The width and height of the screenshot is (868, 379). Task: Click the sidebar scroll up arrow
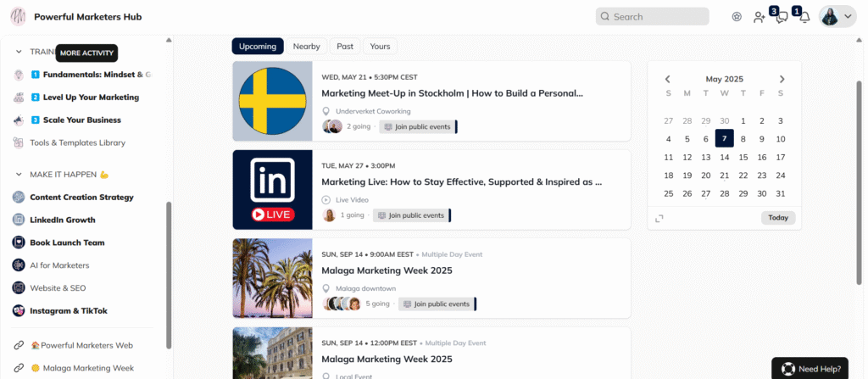click(169, 40)
